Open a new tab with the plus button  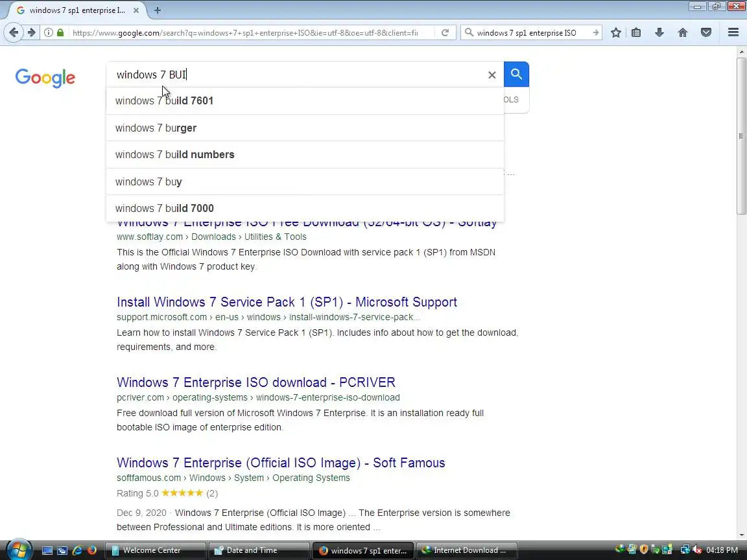(157, 10)
